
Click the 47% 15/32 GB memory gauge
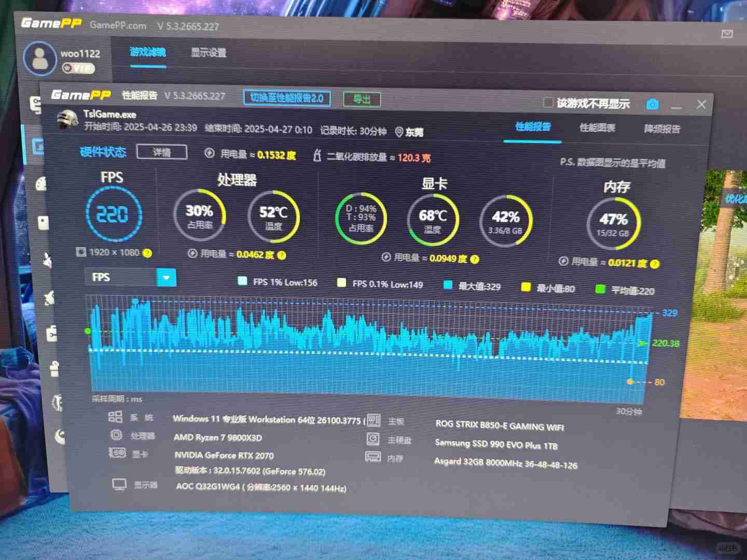tap(614, 224)
